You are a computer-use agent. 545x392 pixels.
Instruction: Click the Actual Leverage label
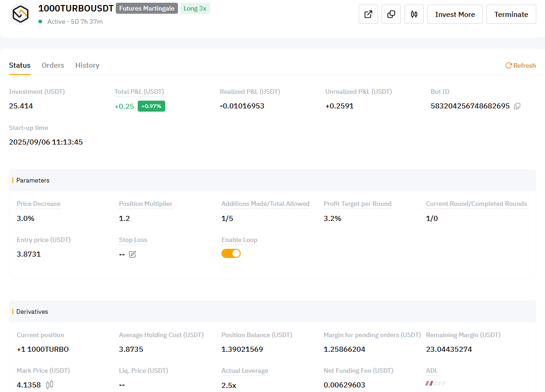pyautogui.click(x=245, y=371)
